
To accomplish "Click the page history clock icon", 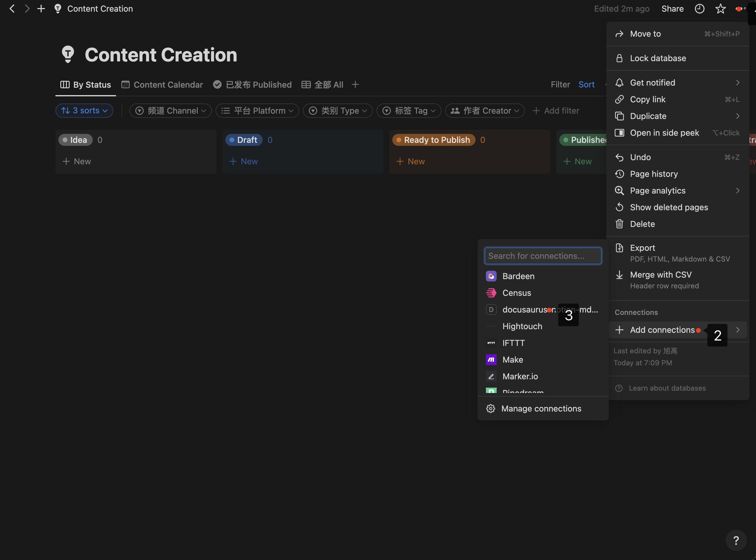I will coord(699,9).
